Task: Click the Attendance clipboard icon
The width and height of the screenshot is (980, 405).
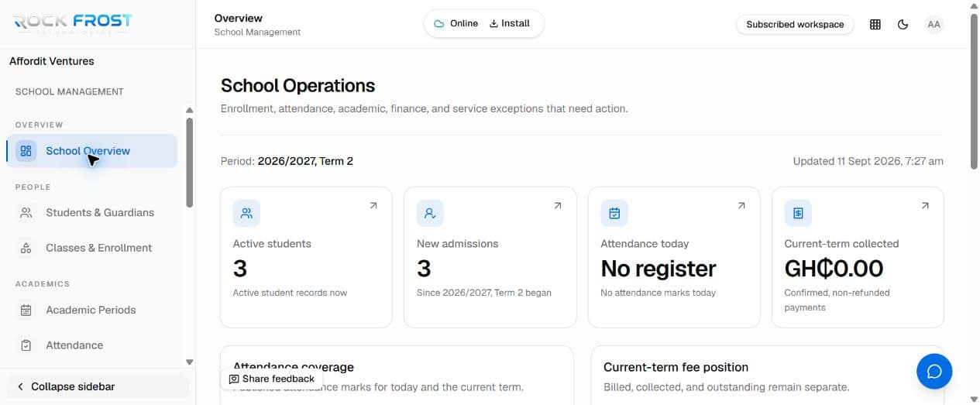Action: pos(26,345)
